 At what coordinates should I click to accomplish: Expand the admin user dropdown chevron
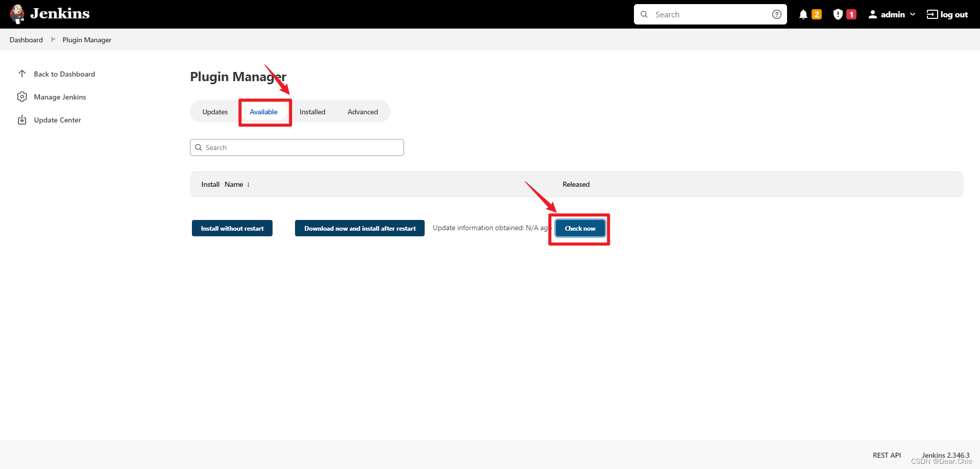[x=913, y=14]
